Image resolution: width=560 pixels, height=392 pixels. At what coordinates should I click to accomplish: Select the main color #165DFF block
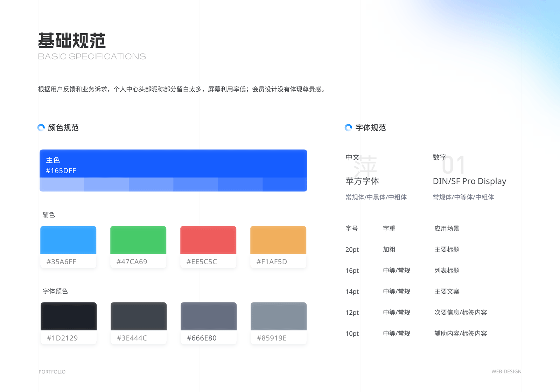coord(173,164)
